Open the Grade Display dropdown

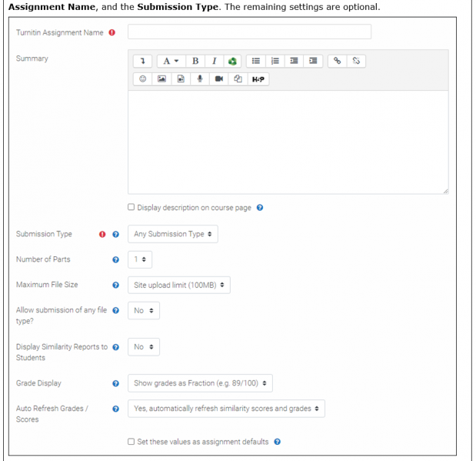tap(200, 383)
